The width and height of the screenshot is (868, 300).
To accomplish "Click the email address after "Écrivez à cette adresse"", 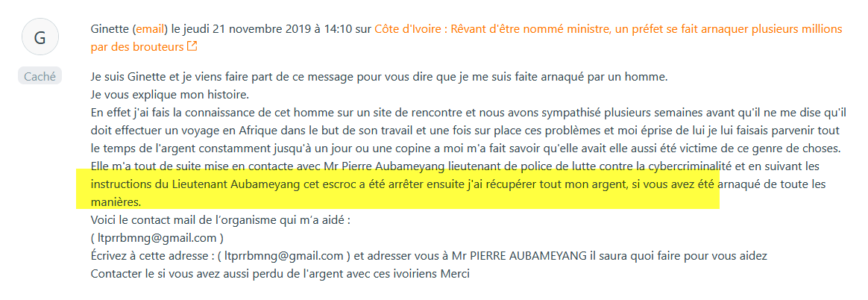I will click(x=286, y=255).
